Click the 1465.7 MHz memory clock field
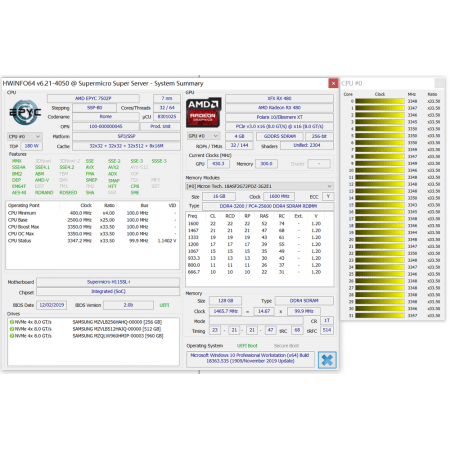This screenshot has height=450, width=450. (225, 311)
